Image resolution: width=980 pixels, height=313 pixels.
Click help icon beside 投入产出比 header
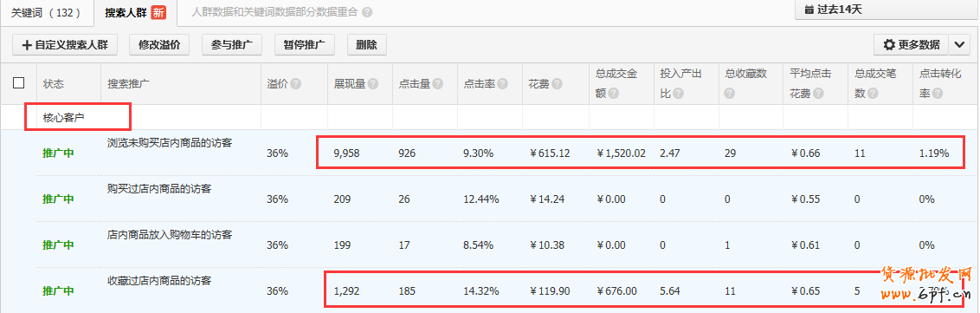(678, 94)
